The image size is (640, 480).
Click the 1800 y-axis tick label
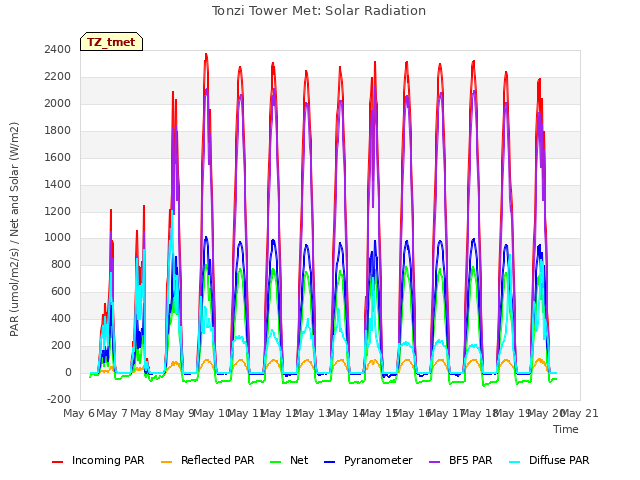pos(58,130)
